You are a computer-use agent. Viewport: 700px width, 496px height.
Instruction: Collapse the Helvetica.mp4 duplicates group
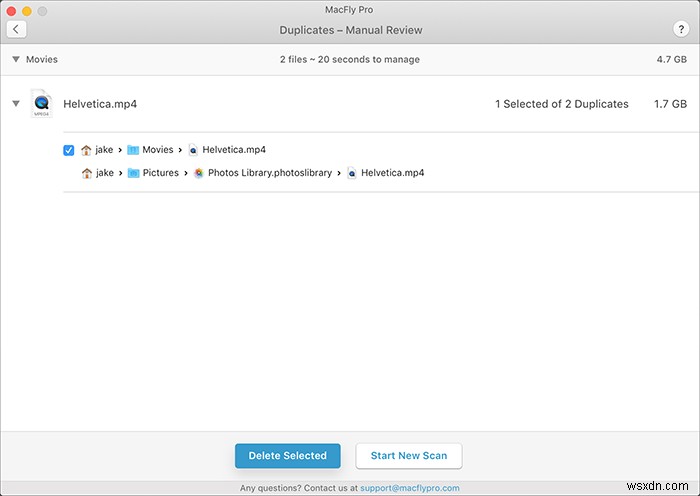coord(15,103)
